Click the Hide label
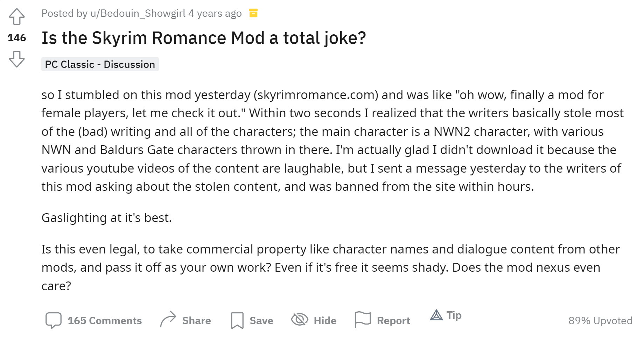644x341 pixels. [x=325, y=321]
